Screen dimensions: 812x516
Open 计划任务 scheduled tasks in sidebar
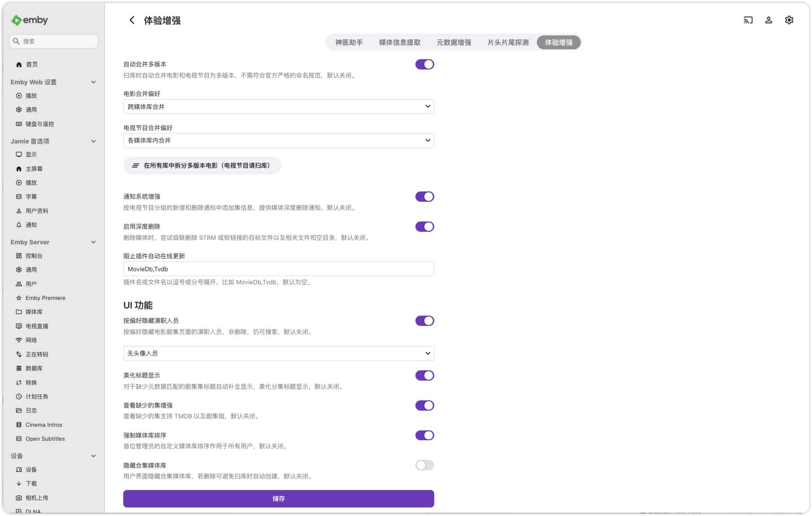[x=37, y=397]
